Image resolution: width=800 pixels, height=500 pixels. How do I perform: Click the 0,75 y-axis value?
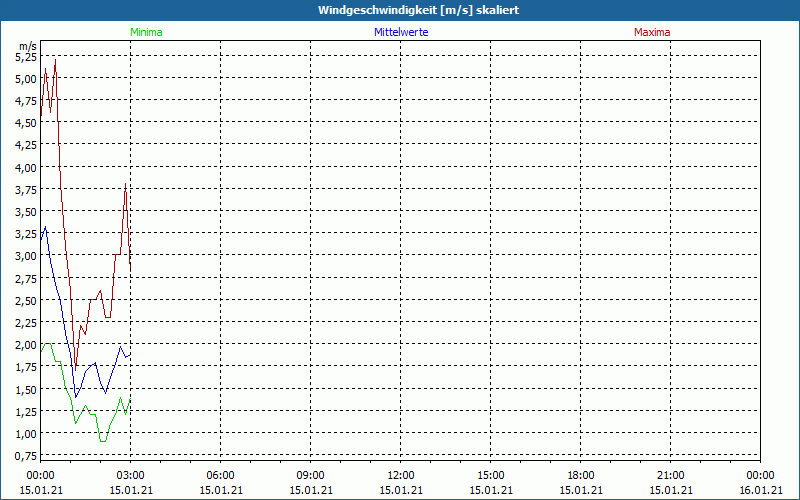[26, 456]
